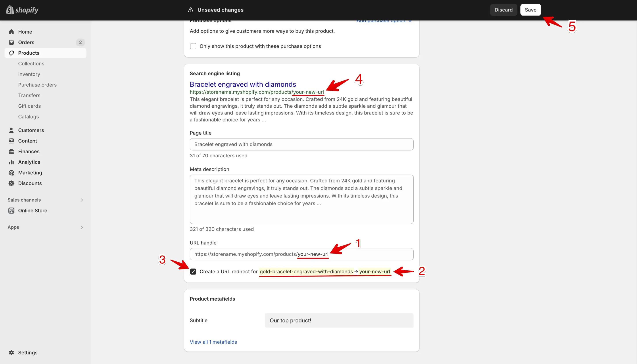This screenshot has height=364, width=637.
Task: Click the Online Store storefront icon
Action: tap(11, 210)
